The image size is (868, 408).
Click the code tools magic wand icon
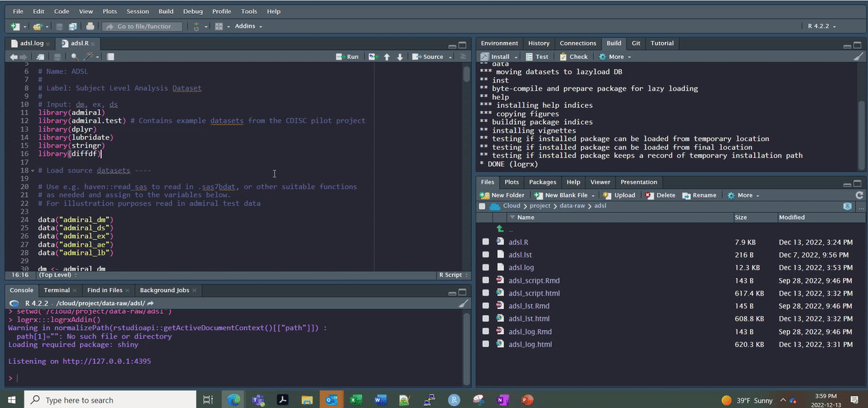click(x=88, y=57)
